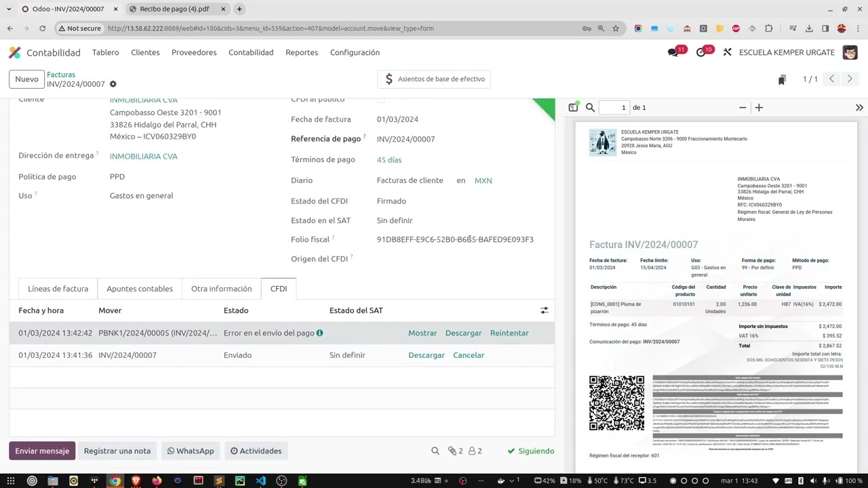Open Proveedores menu

(x=194, y=52)
